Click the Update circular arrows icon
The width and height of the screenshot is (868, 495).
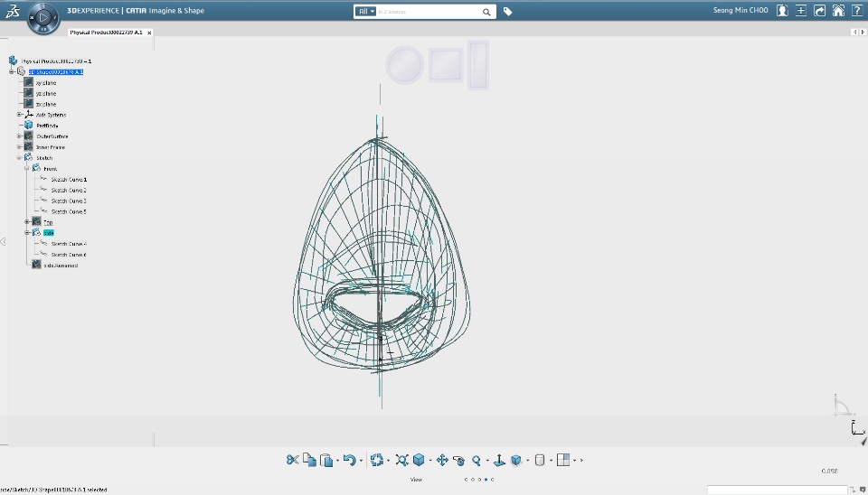click(x=377, y=460)
